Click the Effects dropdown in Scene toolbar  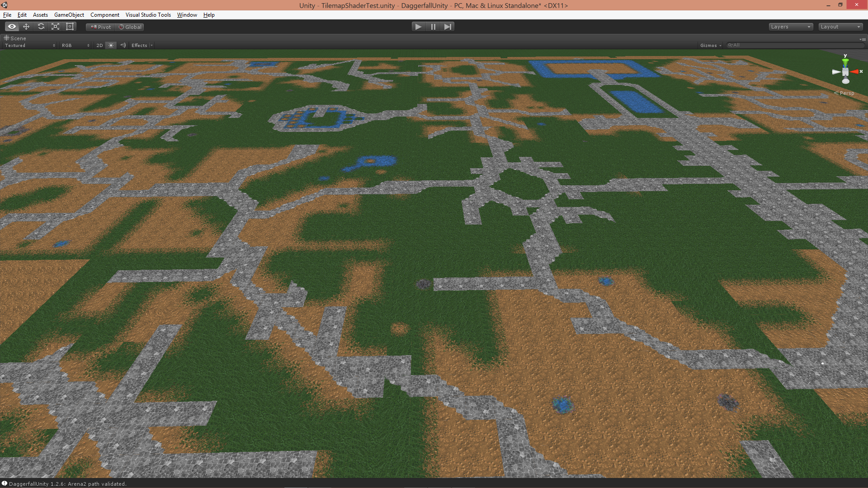[142, 45]
